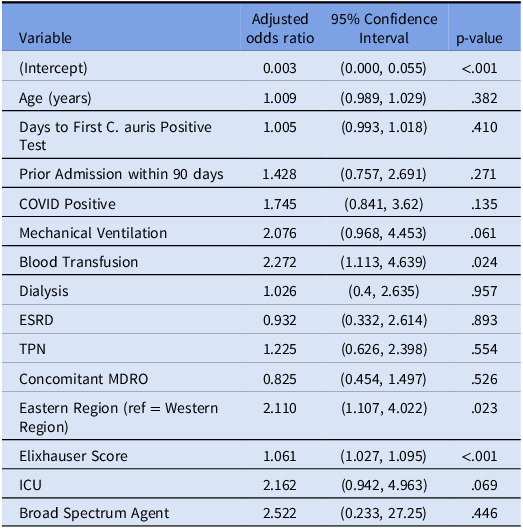Image resolution: width=523 pixels, height=528 pixels.
Task: Select Concomitant MDRO odds ratio 0.825
Action: 280,379
